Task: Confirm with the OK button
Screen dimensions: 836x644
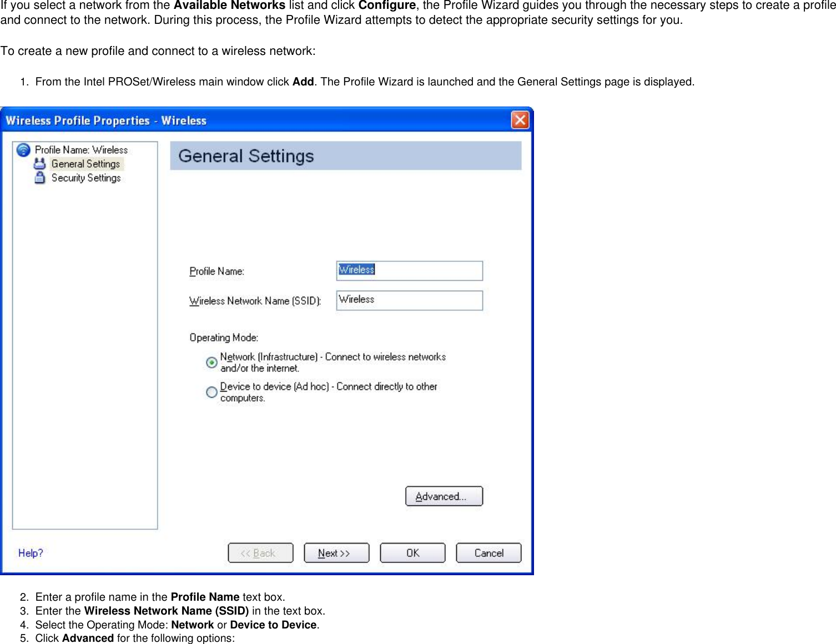Action: 412,553
